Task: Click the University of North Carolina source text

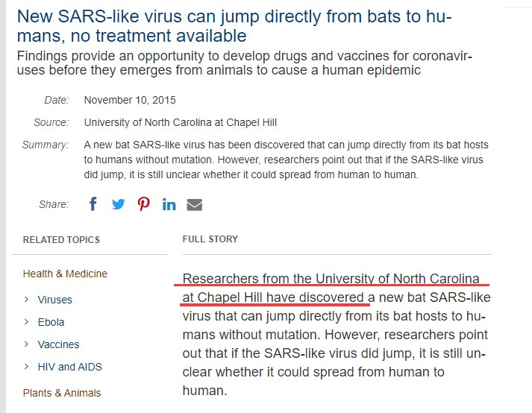Action: [x=181, y=122]
